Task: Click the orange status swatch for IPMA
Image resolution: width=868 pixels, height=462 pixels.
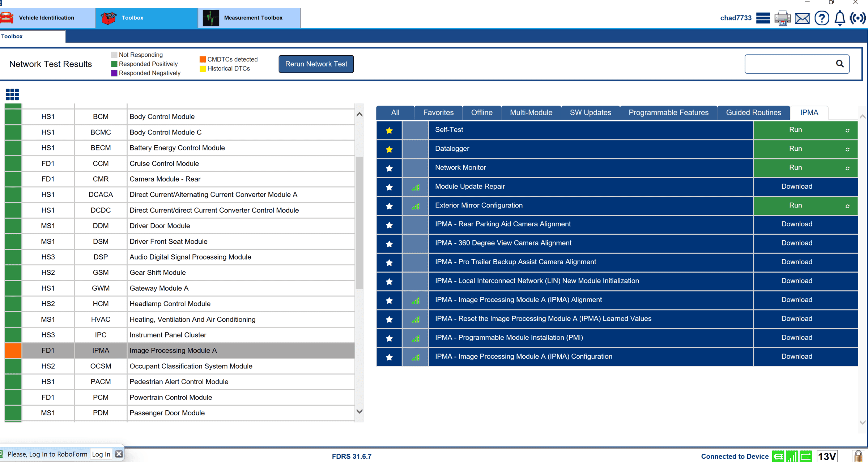Action: [13, 351]
